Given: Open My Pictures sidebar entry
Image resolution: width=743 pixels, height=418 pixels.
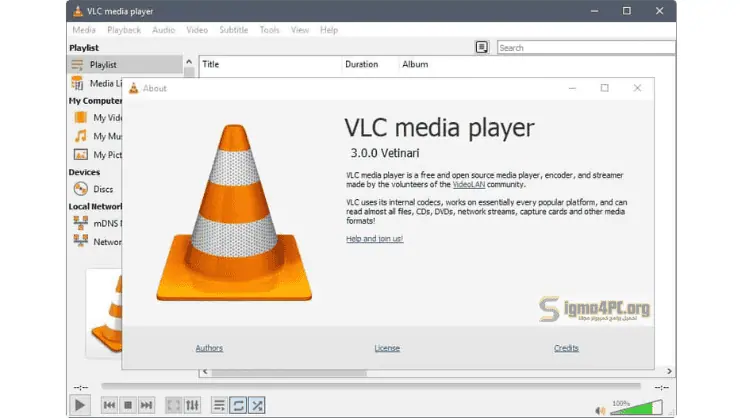Looking at the screenshot, I should tap(98, 155).
